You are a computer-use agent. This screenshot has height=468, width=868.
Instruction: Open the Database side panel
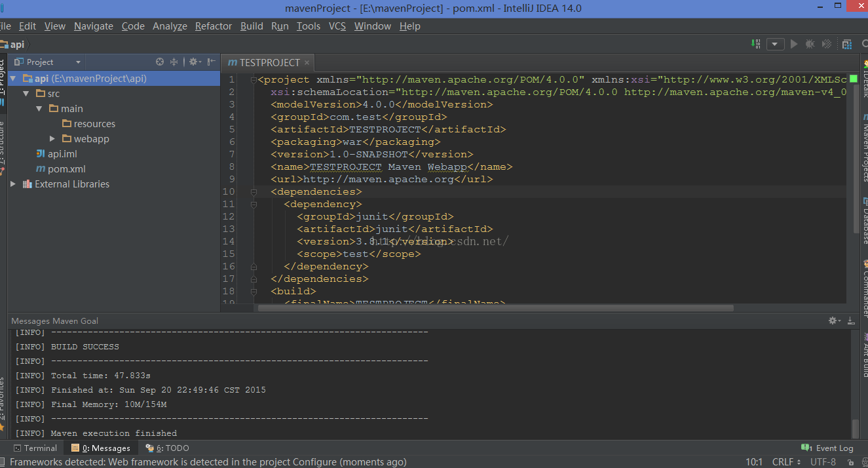tap(864, 221)
